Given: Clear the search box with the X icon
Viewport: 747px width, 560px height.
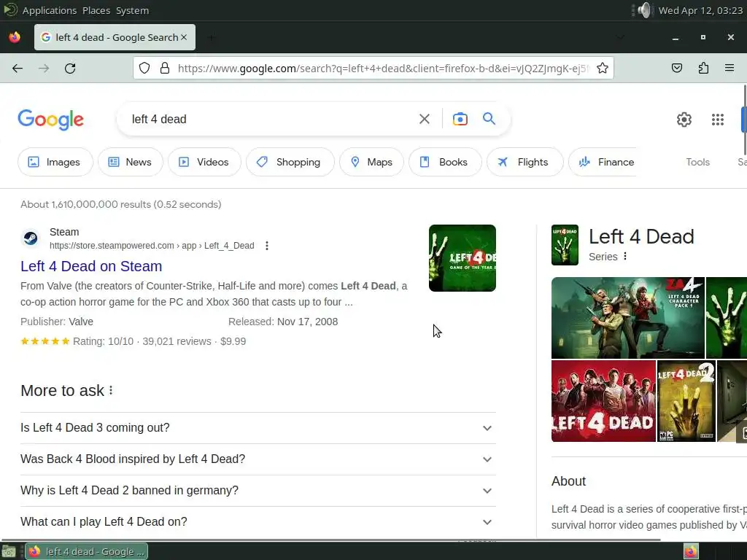Looking at the screenshot, I should (425, 119).
